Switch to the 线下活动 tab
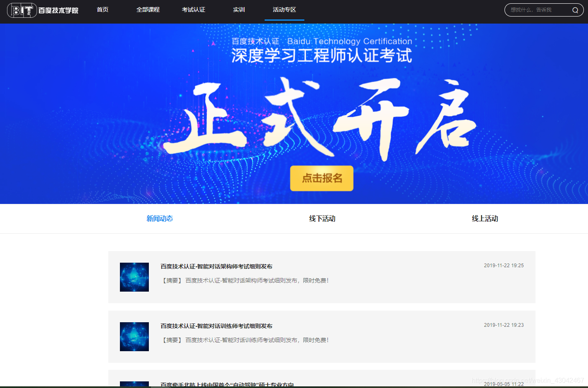Viewport: 588px width, 388px height. 322,218
